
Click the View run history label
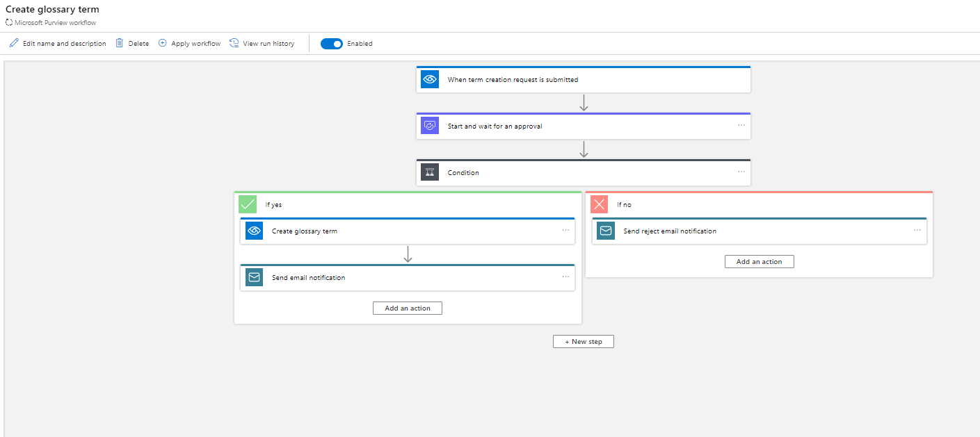(x=268, y=44)
